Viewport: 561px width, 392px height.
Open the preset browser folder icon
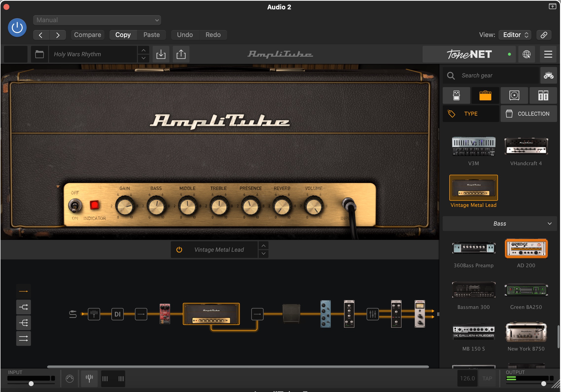(x=39, y=54)
